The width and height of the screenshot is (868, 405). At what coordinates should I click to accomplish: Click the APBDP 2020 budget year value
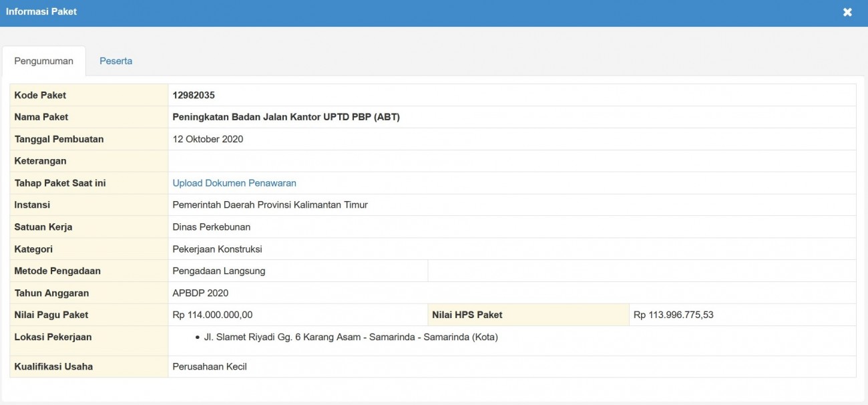200,293
